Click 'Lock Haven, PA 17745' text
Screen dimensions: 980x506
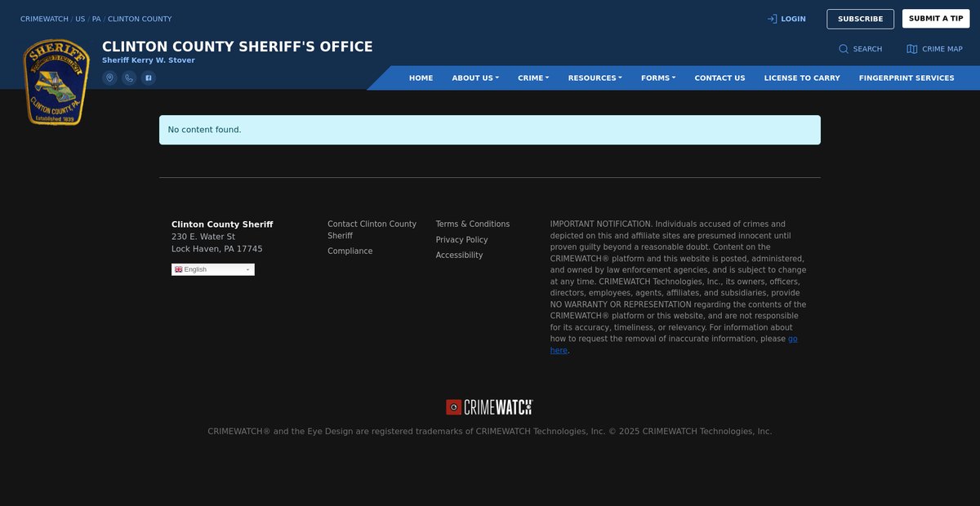(217, 249)
